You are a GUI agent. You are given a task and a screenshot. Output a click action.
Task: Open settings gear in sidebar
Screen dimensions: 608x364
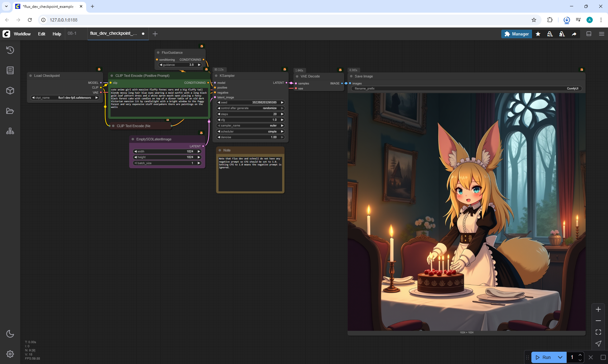tap(10, 354)
